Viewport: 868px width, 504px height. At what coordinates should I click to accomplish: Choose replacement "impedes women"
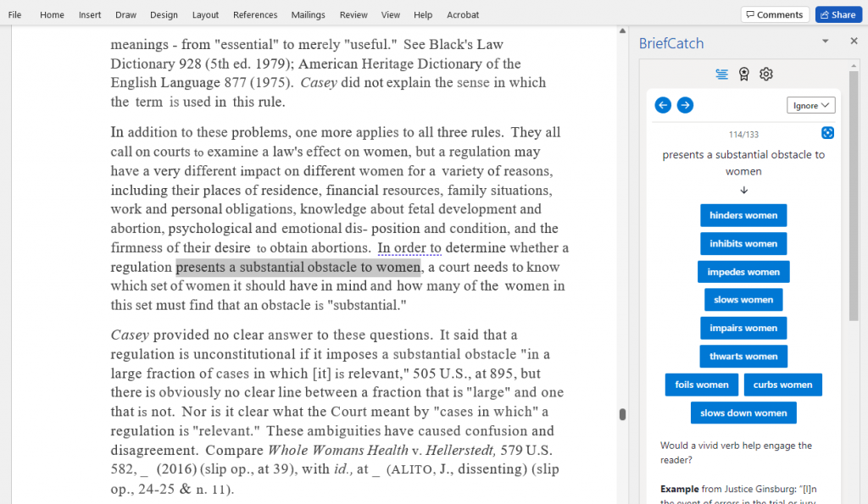[743, 272]
